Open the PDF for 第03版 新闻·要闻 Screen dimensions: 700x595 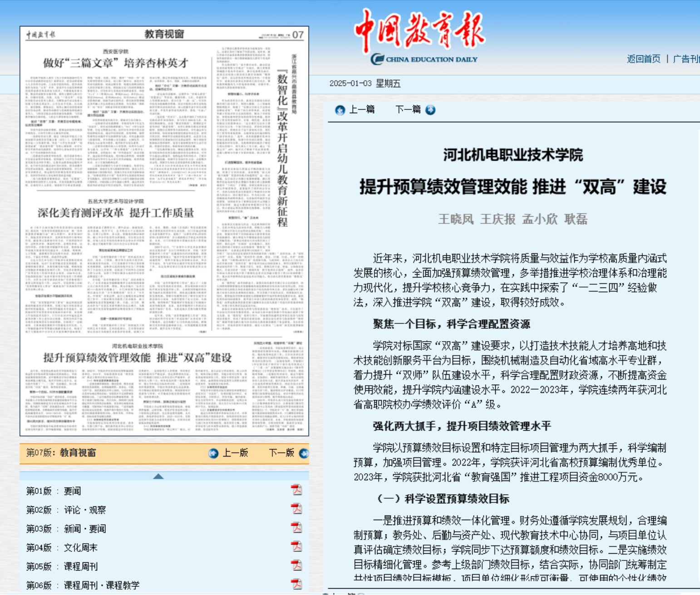point(296,528)
